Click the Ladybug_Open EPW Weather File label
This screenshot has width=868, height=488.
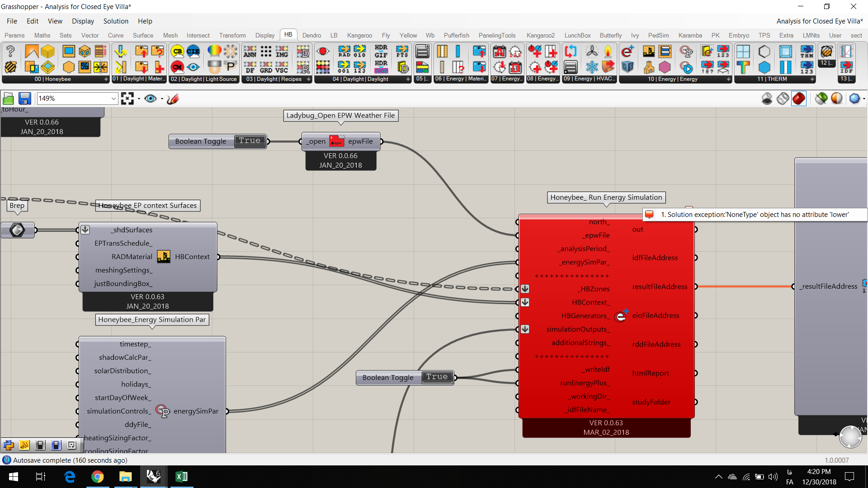340,116
